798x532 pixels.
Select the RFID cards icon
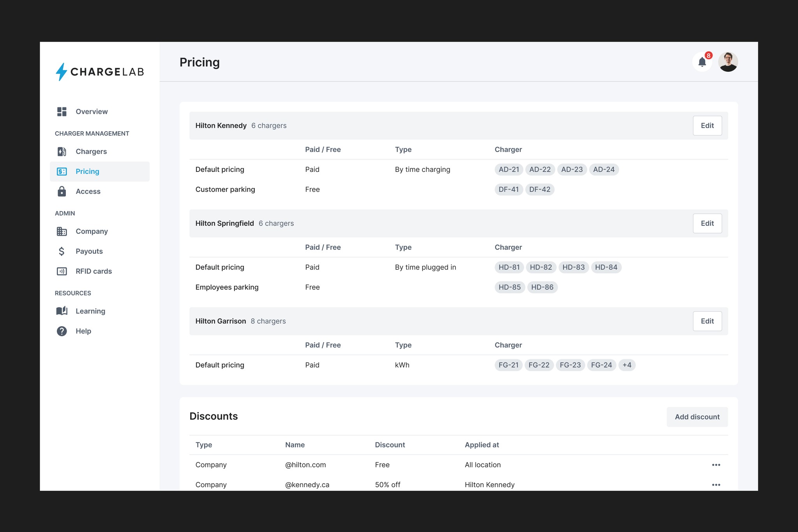point(62,271)
